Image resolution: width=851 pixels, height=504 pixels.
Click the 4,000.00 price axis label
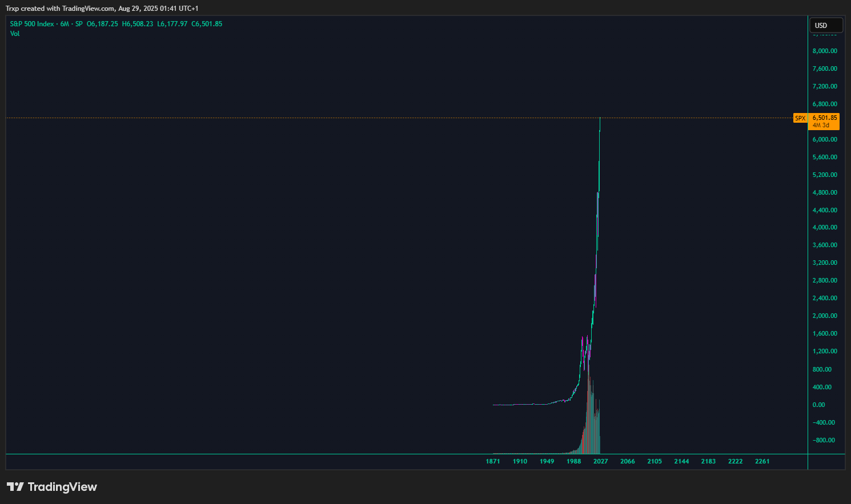(x=825, y=227)
